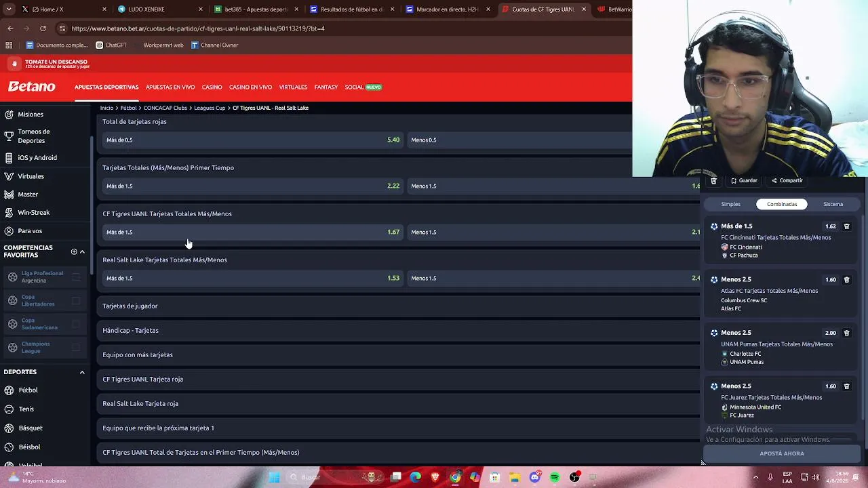Open the Windows Start menu

click(x=274, y=477)
